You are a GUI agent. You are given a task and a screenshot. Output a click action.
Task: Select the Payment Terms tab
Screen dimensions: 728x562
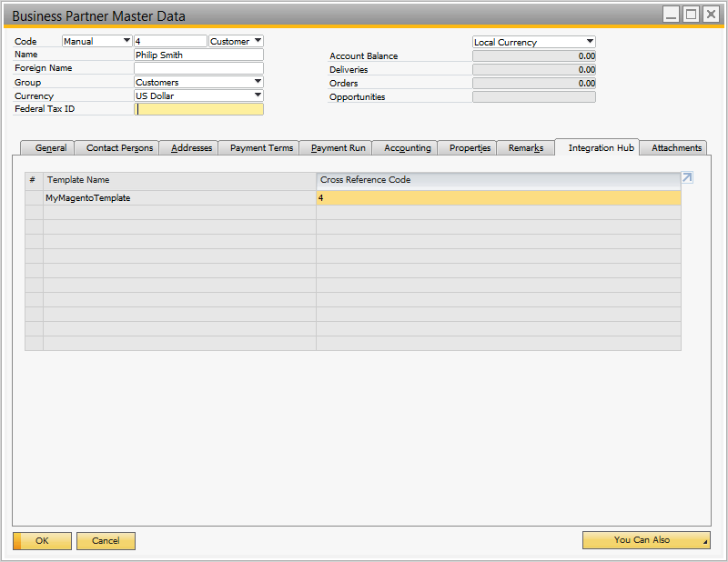point(261,147)
